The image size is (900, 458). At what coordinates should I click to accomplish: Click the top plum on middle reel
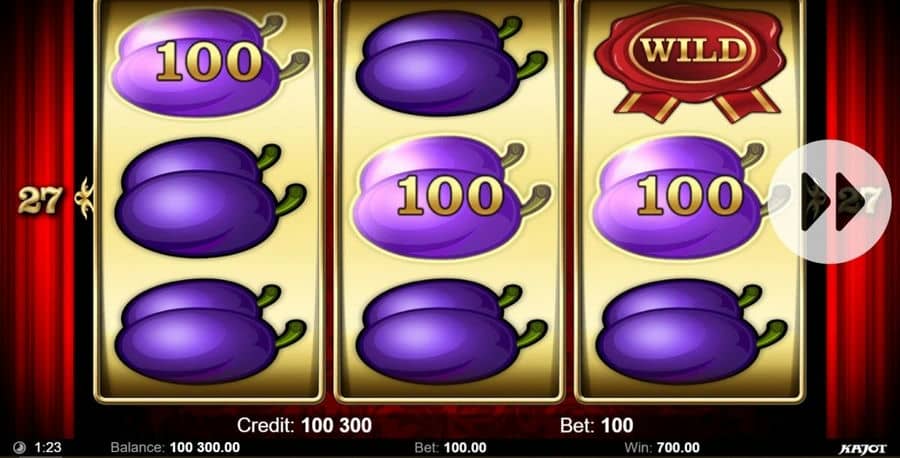coord(452,63)
